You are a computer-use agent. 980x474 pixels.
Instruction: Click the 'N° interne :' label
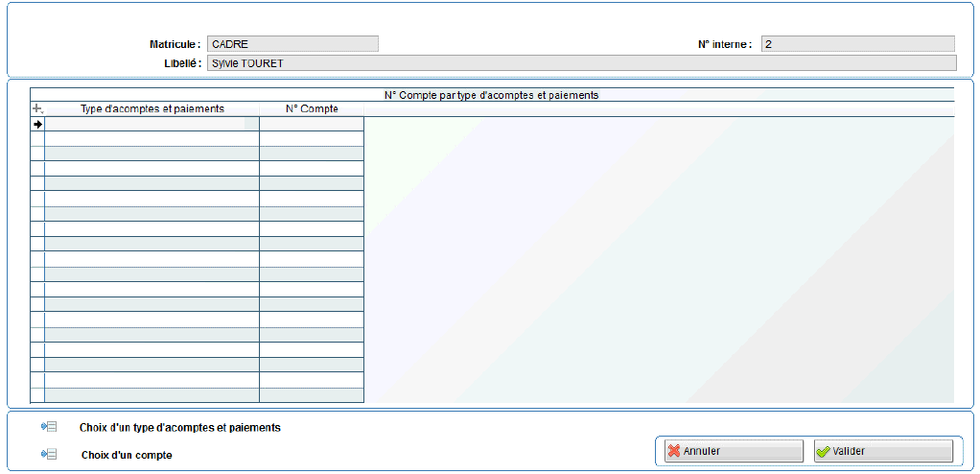(x=725, y=44)
